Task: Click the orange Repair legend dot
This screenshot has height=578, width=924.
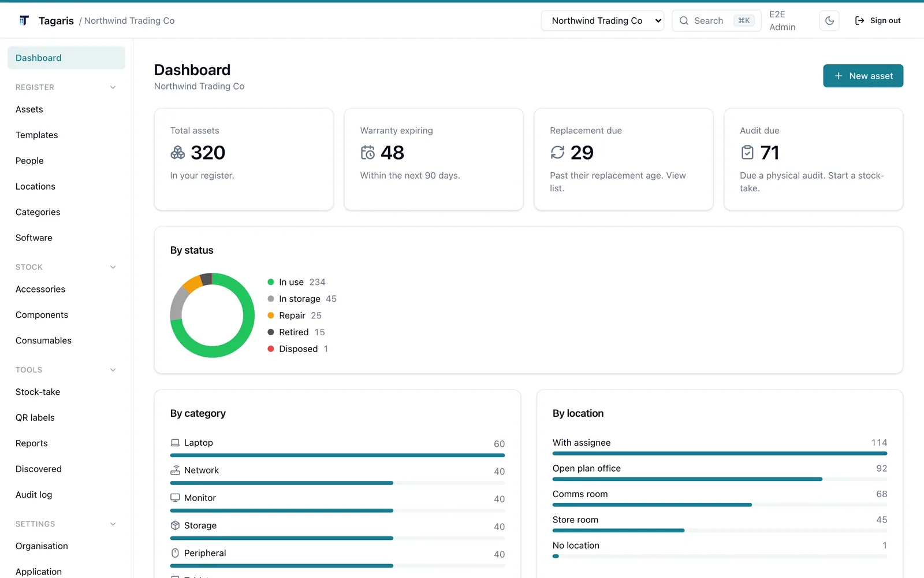Action: click(271, 316)
